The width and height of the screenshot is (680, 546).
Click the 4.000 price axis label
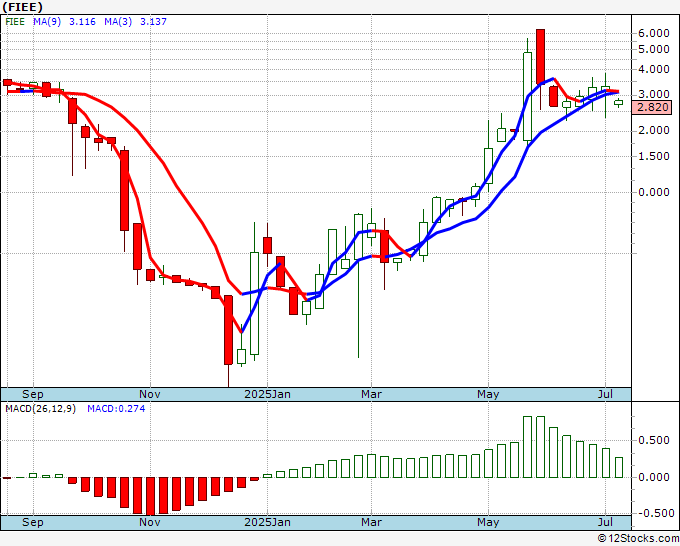point(654,69)
